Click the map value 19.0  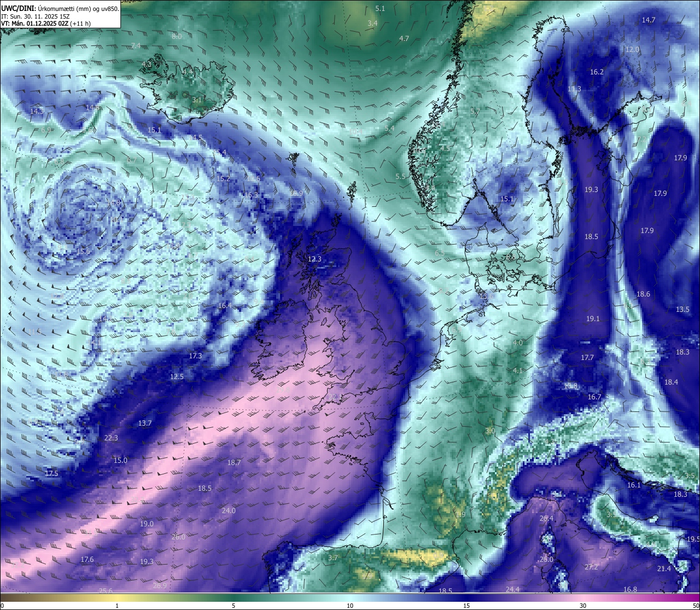[x=147, y=524]
